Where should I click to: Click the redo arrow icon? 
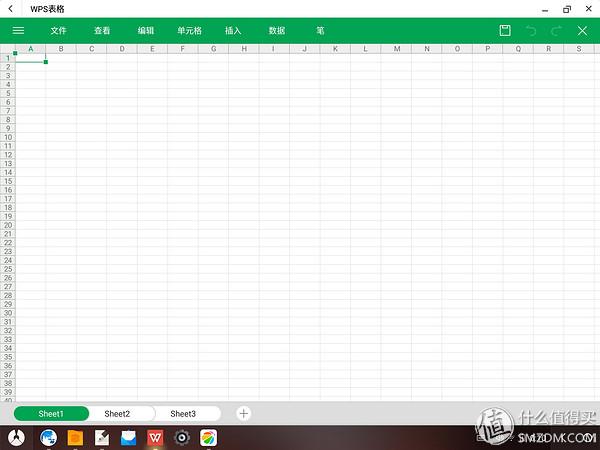point(556,31)
